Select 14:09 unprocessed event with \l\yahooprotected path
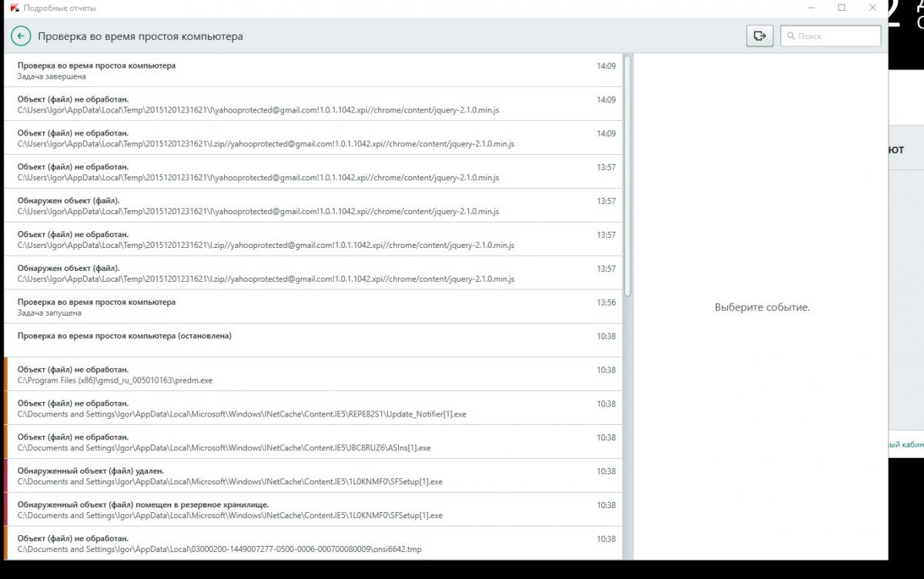The height and width of the screenshot is (579, 924). (x=313, y=105)
